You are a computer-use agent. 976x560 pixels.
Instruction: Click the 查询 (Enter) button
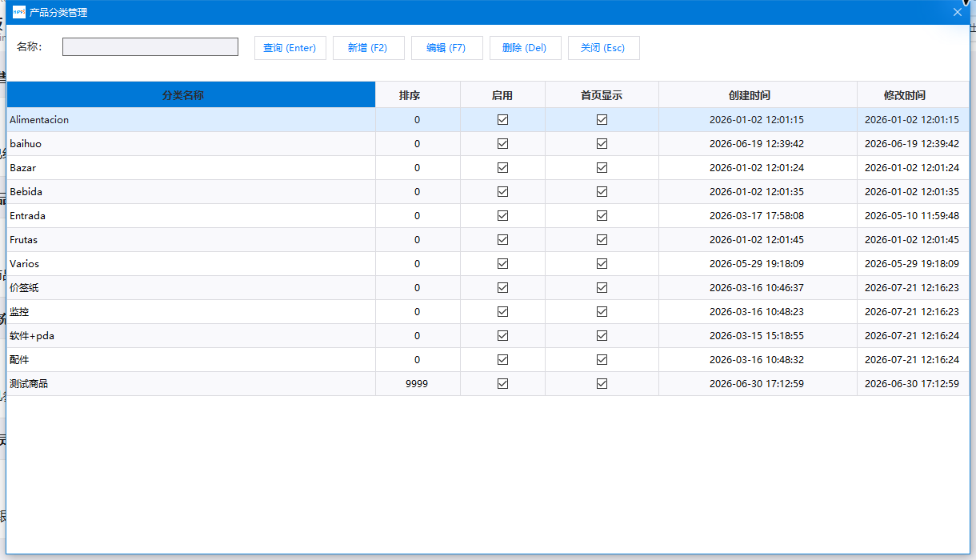pyautogui.click(x=290, y=48)
